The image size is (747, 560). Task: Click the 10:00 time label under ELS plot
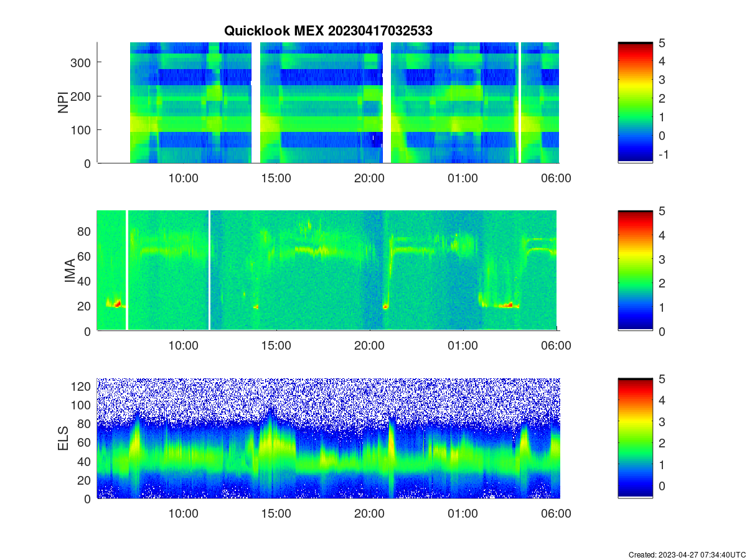pyautogui.click(x=184, y=514)
